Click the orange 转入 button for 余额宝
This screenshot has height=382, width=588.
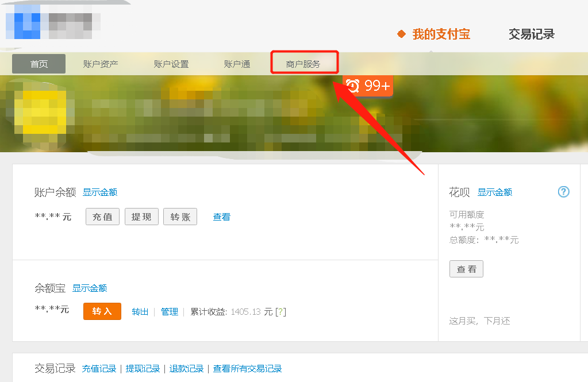[102, 311]
